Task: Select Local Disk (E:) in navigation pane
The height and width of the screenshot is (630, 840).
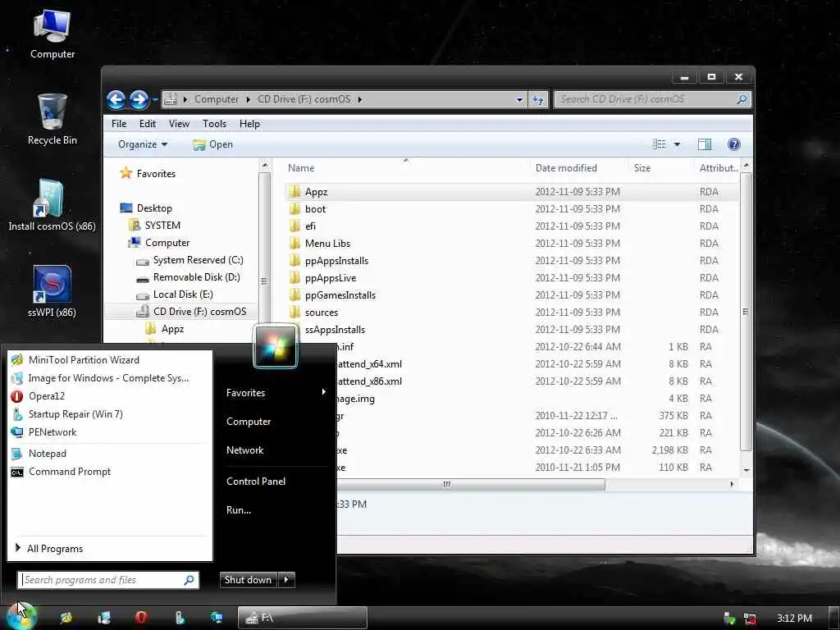Action: 175,294
